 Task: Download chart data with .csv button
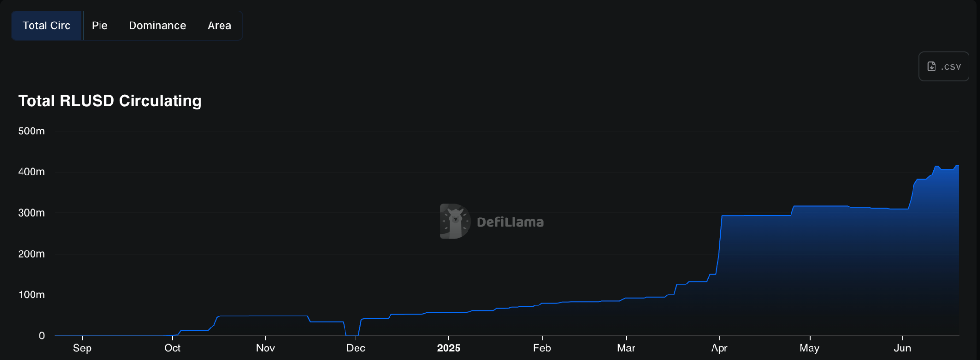[x=944, y=66]
